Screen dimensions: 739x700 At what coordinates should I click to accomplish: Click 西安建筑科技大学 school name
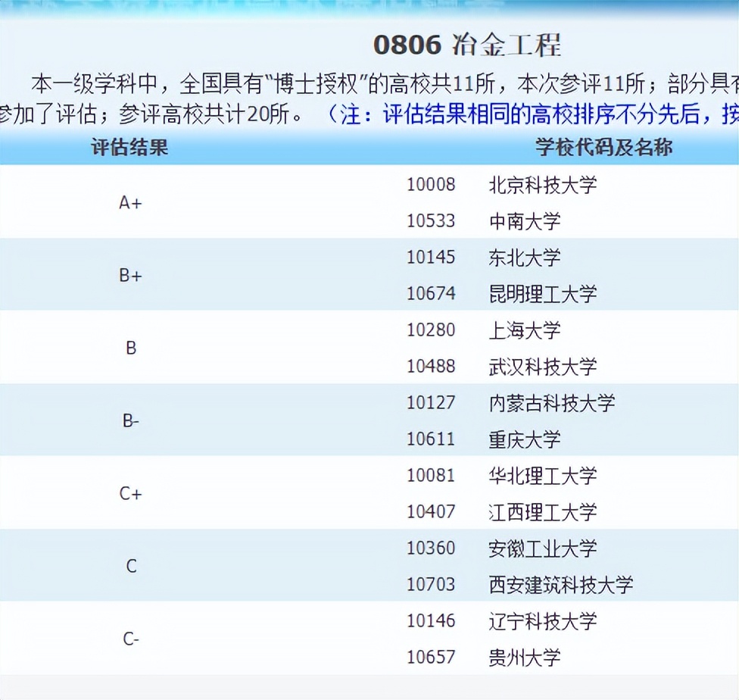[x=561, y=585]
